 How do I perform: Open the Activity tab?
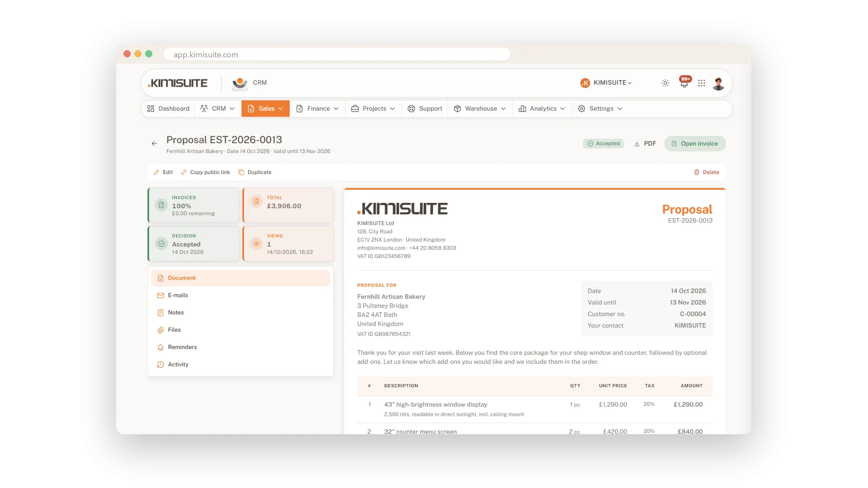click(x=241, y=365)
